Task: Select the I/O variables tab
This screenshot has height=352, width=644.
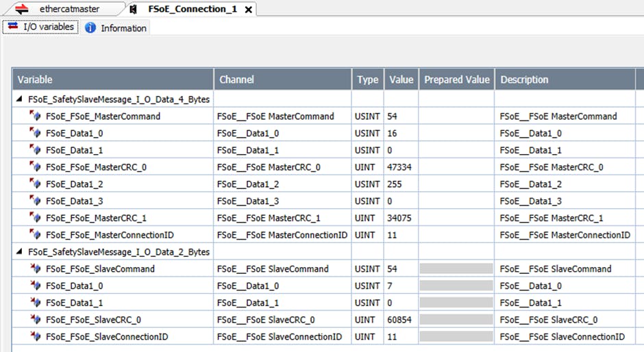Action: [x=41, y=27]
